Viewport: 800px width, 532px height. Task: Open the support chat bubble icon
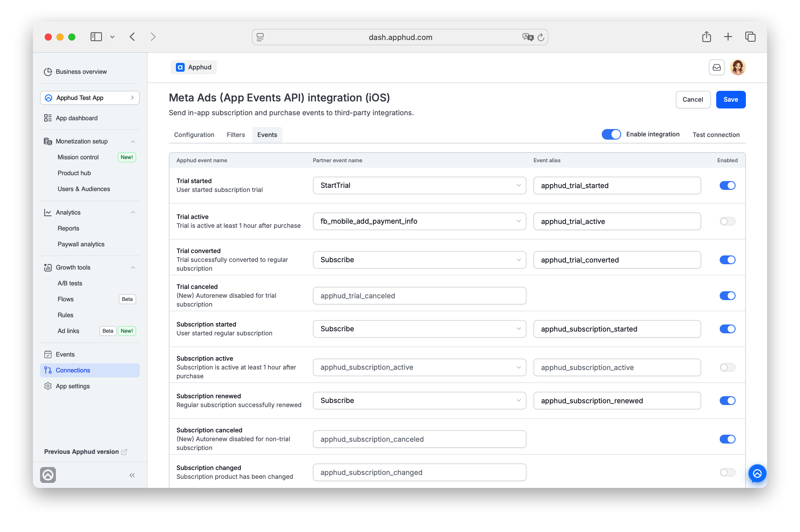pos(757,474)
